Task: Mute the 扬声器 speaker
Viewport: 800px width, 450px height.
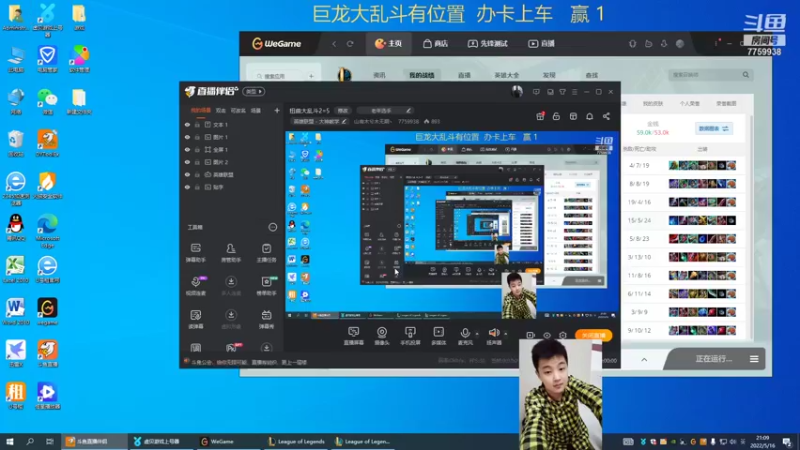Action: coord(494,336)
